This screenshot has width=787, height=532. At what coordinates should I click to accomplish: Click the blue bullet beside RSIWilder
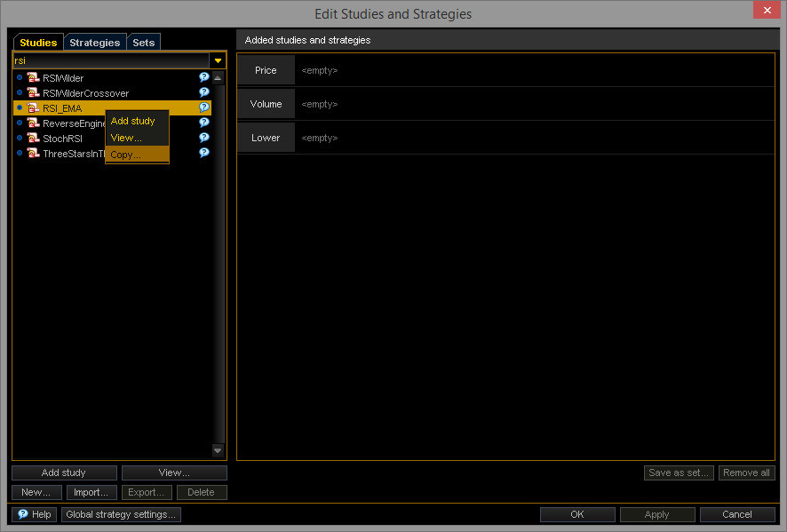coord(20,78)
